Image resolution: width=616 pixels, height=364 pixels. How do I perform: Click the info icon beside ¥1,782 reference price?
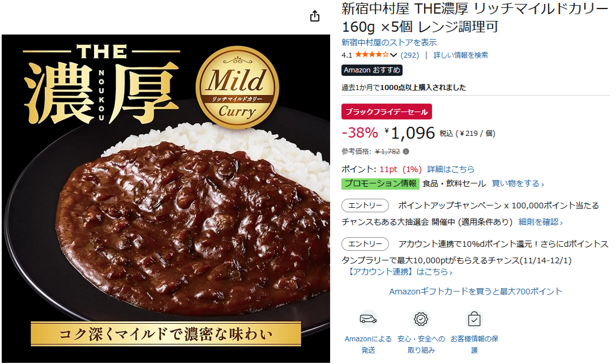(406, 152)
